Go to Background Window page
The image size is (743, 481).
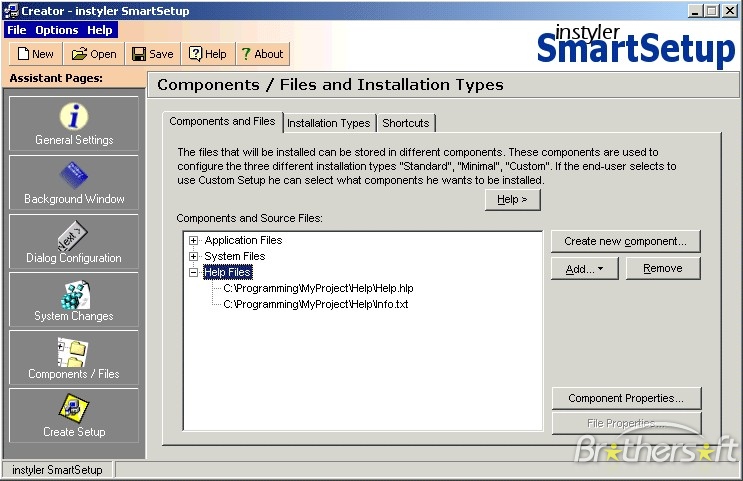pos(74,182)
